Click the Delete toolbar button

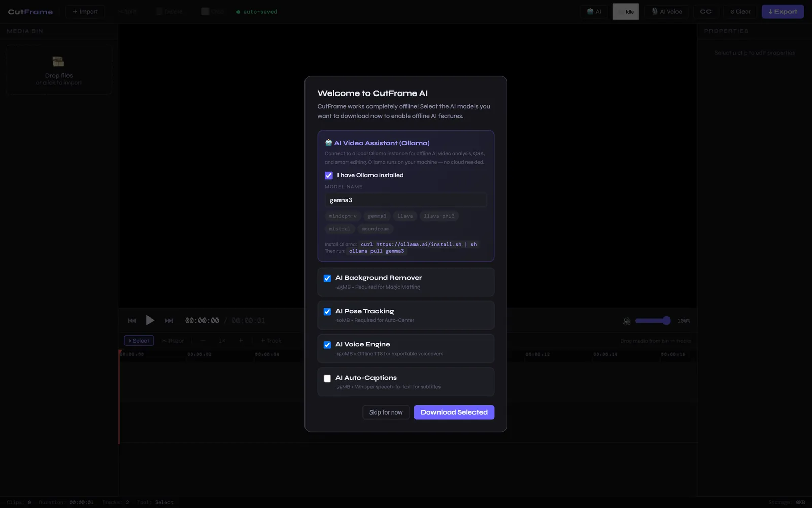[170, 12]
